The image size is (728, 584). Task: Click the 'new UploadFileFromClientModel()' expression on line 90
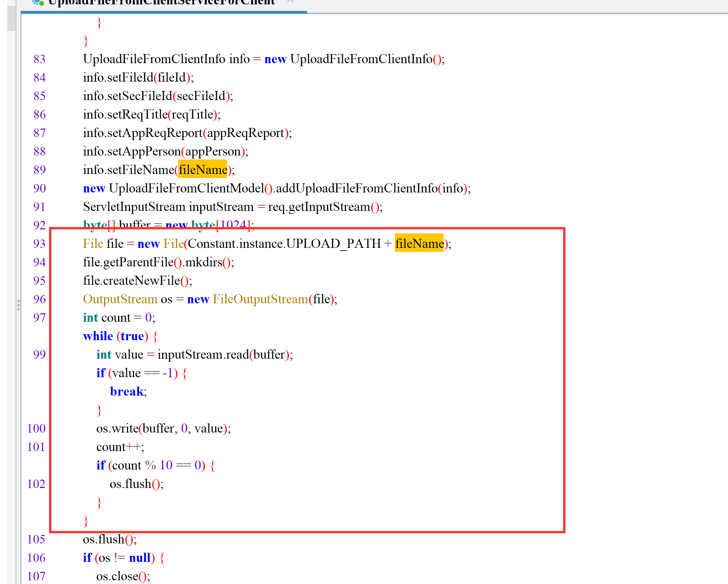click(x=178, y=188)
